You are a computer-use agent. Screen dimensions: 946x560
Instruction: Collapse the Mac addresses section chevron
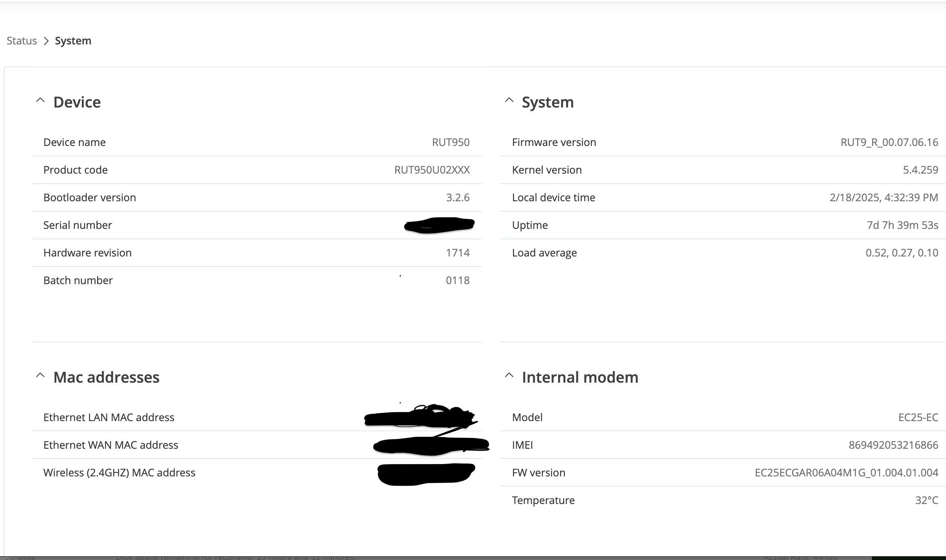click(x=40, y=376)
